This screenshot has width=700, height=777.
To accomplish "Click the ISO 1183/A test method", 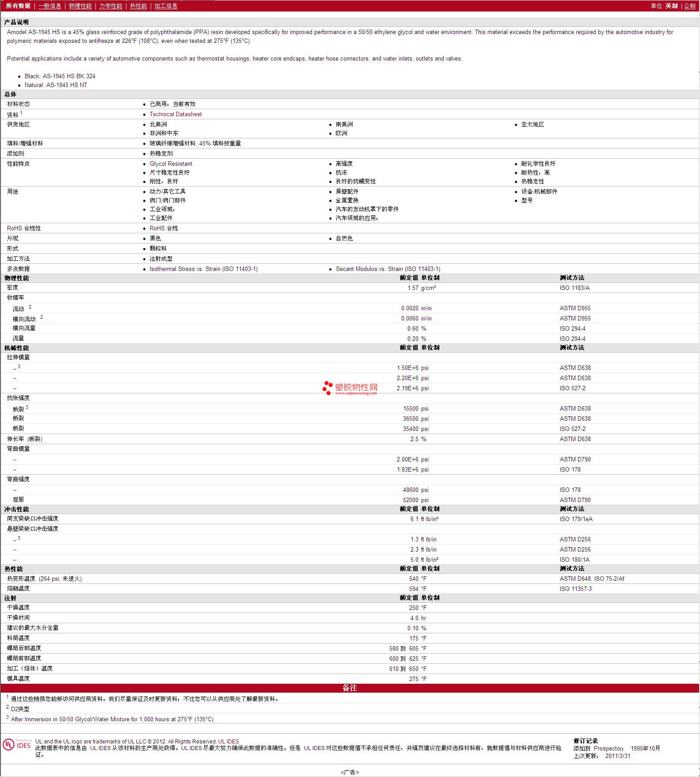I will [574, 288].
